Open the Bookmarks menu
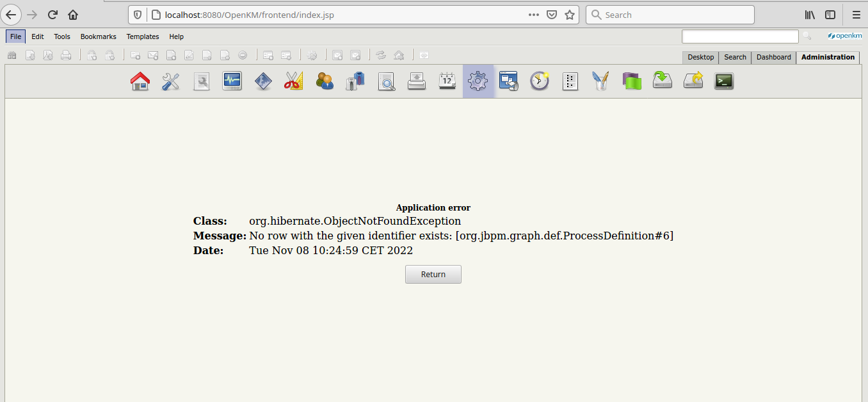 [x=98, y=36]
